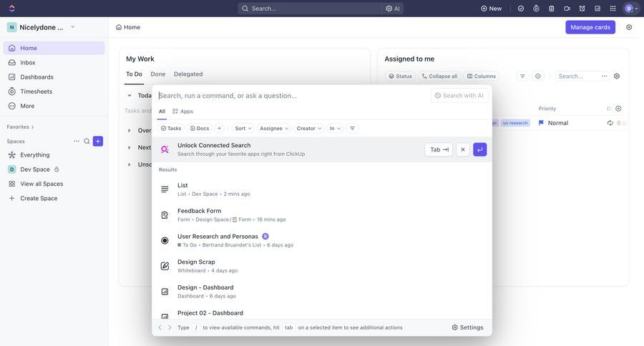644x346 pixels.
Task: Click View all Spaces
Action: point(54,184)
